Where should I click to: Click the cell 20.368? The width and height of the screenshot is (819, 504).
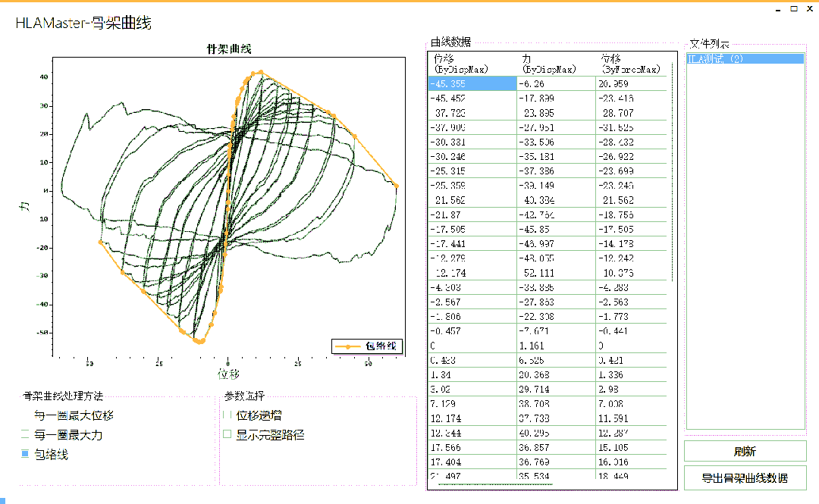(557, 375)
